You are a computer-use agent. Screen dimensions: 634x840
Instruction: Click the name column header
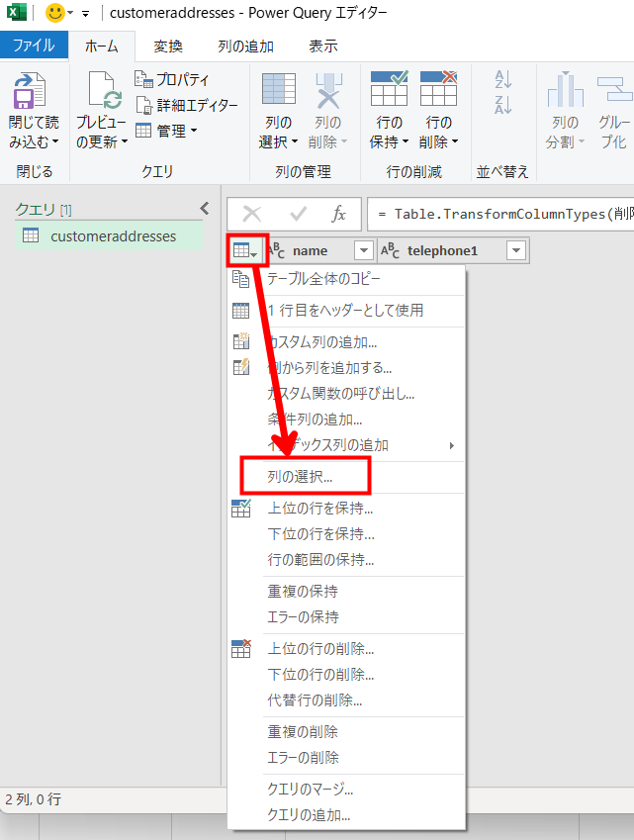[x=310, y=250]
